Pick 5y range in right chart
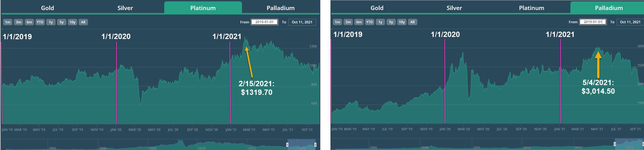The height and width of the screenshot is (150, 644). pos(391,22)
